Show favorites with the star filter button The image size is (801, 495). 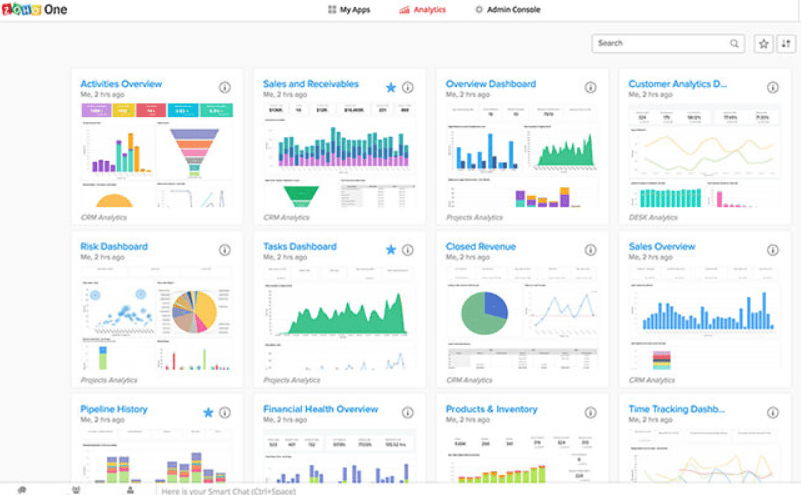click(x=763, y=44)
